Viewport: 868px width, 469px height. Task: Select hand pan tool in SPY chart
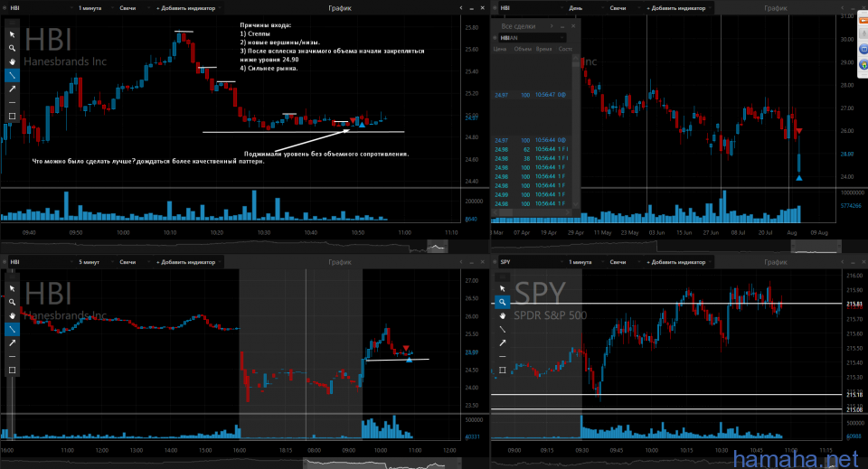tap(502, 315)
